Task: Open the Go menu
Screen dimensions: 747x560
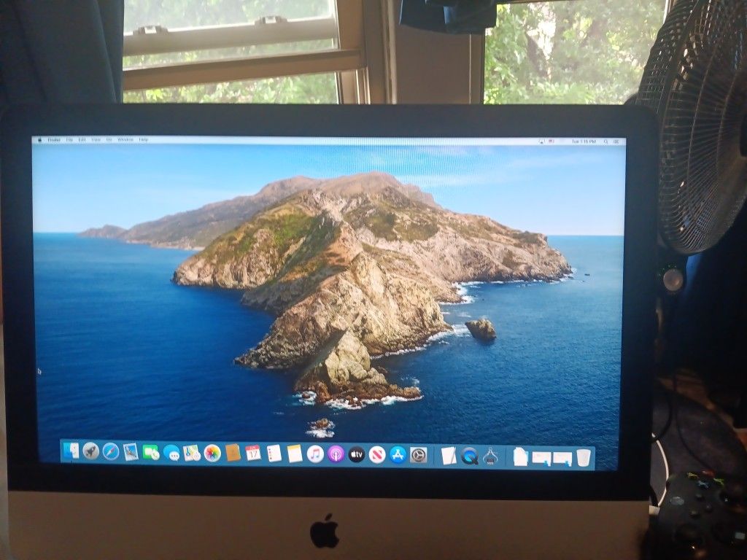Action: click(x=109, y=140)
